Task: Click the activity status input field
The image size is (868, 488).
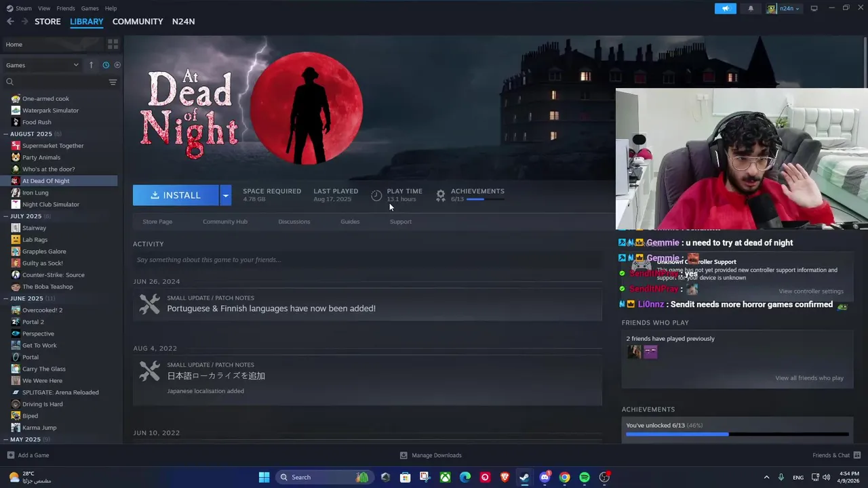Action: 368,260
